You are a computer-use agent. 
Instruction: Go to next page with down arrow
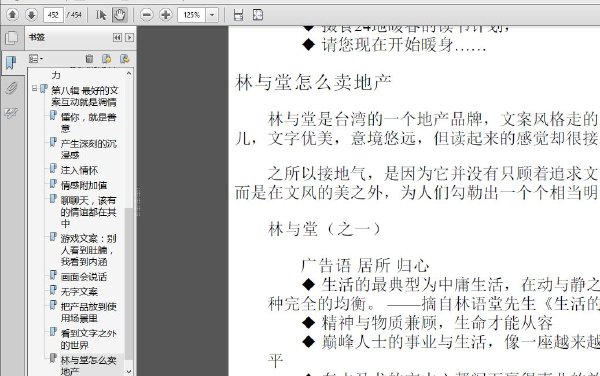[31, 15]
